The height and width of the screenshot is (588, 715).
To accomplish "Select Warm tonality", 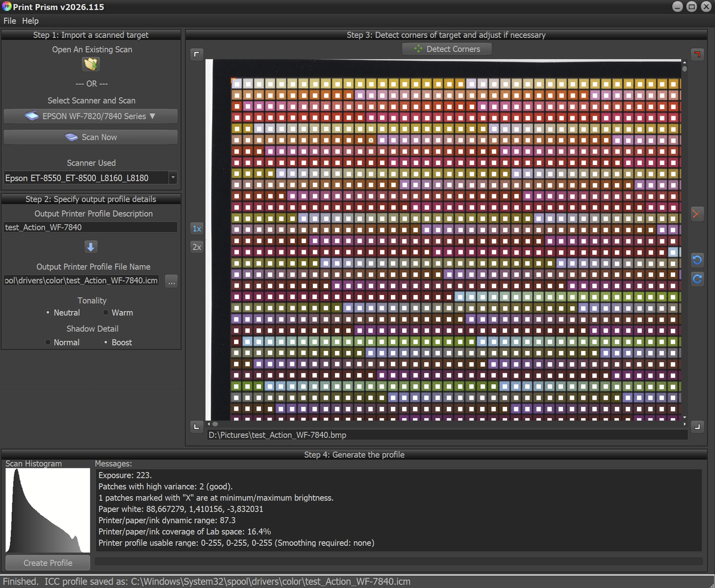I will pos(106,313).
